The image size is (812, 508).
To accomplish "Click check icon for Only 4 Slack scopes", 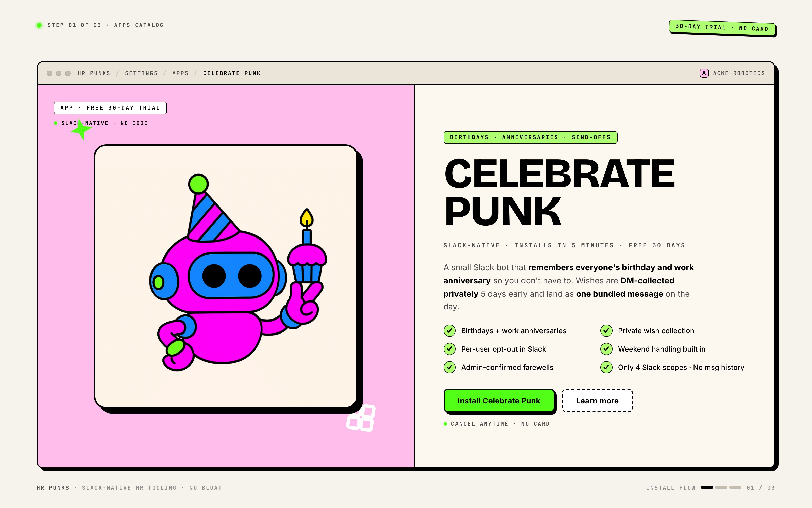I will point(606,367).
